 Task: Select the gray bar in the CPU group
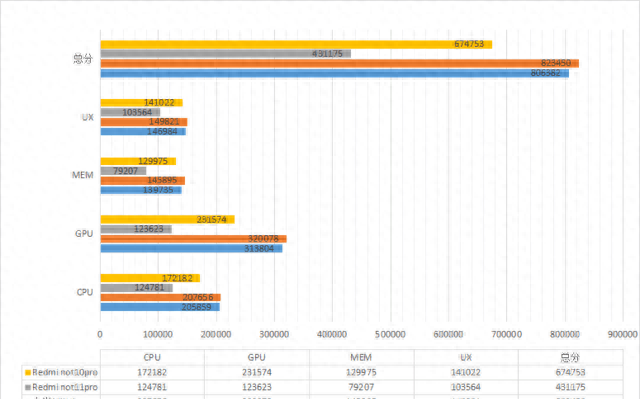pyautogui.click(x=136, y=288)
